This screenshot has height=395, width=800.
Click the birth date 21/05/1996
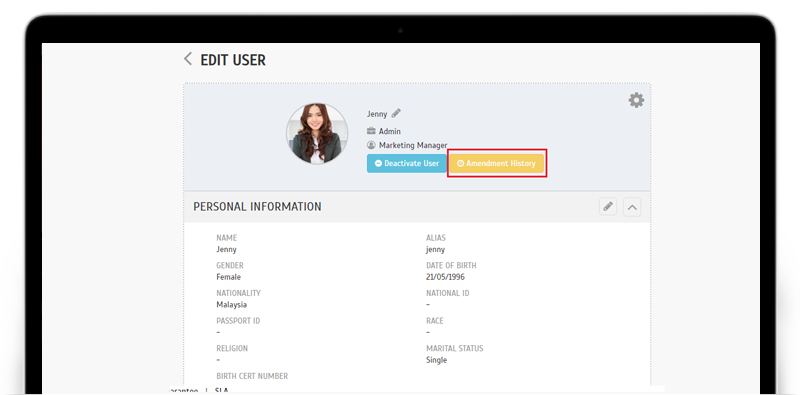[x=445, y=277]
